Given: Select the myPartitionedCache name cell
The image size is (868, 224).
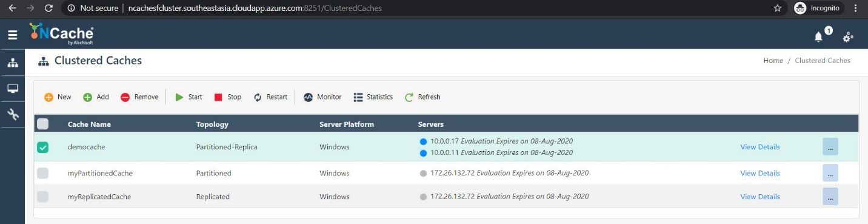Looking at the screenshot, I should click(x=100, y=173).
